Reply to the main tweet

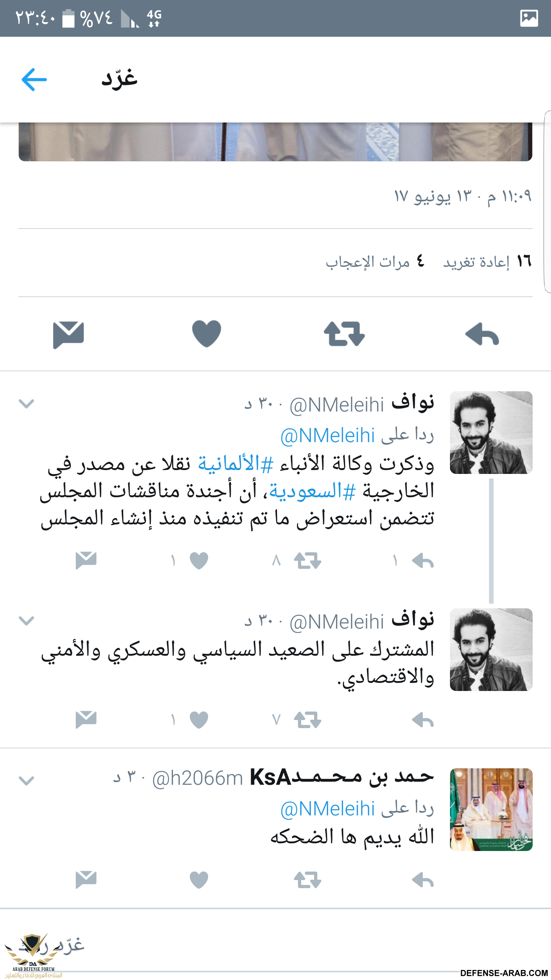tap(482, 334)
